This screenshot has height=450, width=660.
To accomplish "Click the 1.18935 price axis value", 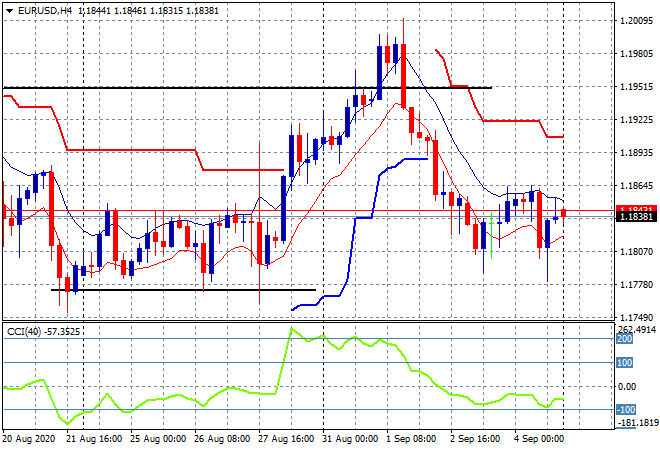I will point(637,153).
